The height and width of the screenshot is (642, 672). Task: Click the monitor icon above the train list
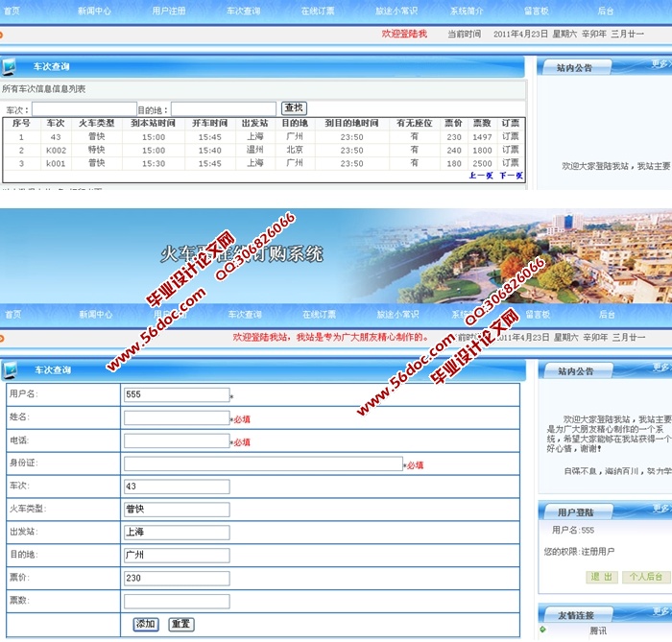[x=10, y=67]
